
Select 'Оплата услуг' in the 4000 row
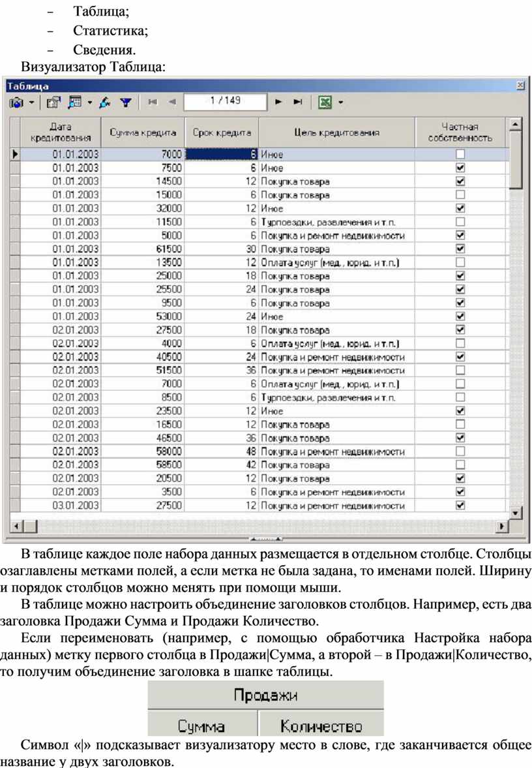(336, 343)
